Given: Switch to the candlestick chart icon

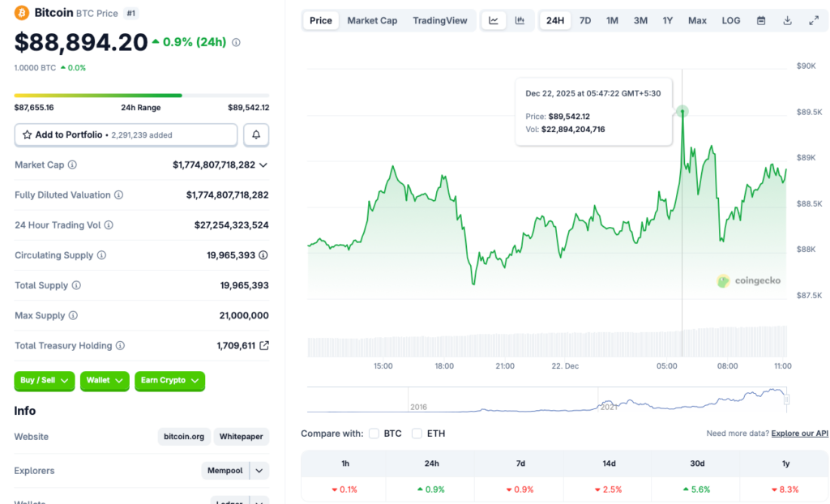Looking at the screenshot, I should [x=520, y=20].
